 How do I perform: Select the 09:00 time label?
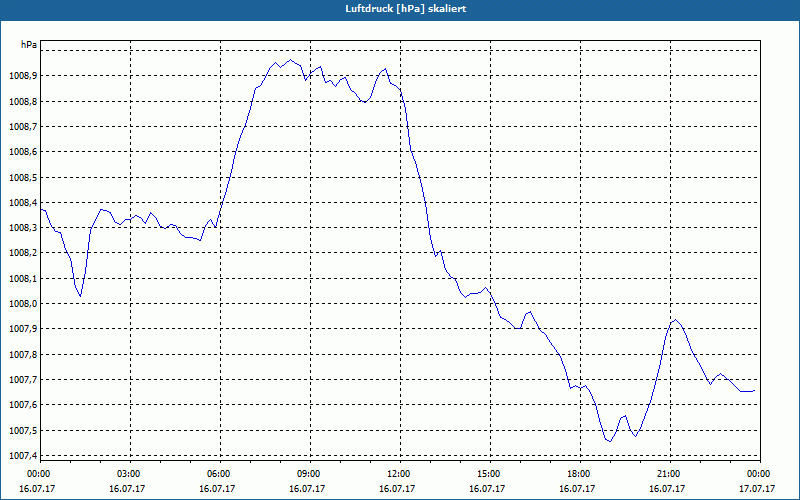click(x=309, y=474)
